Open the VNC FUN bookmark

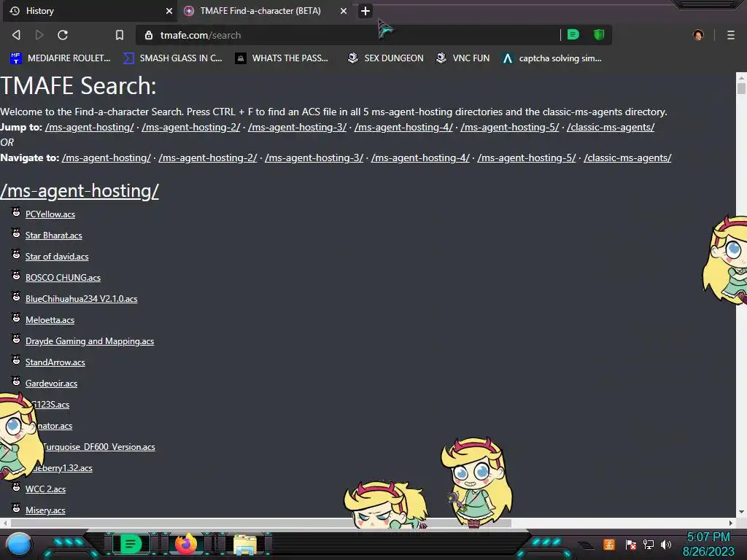463,58
